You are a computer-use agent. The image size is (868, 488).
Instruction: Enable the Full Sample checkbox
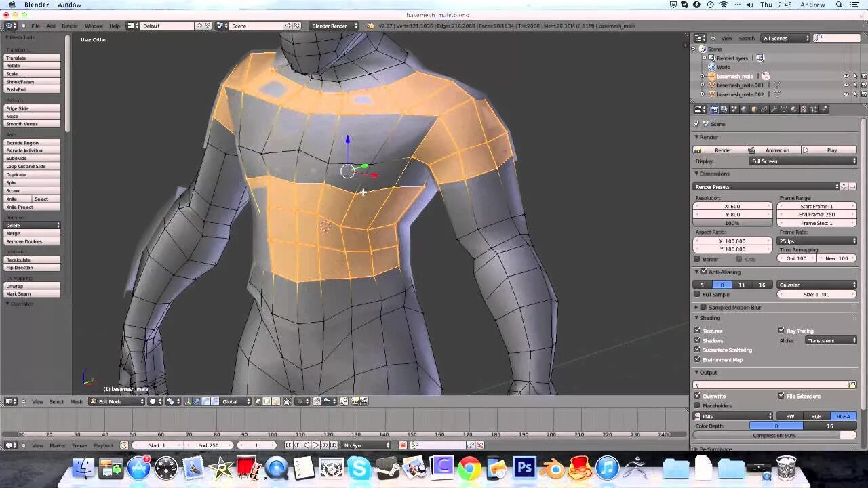(697, 294)
